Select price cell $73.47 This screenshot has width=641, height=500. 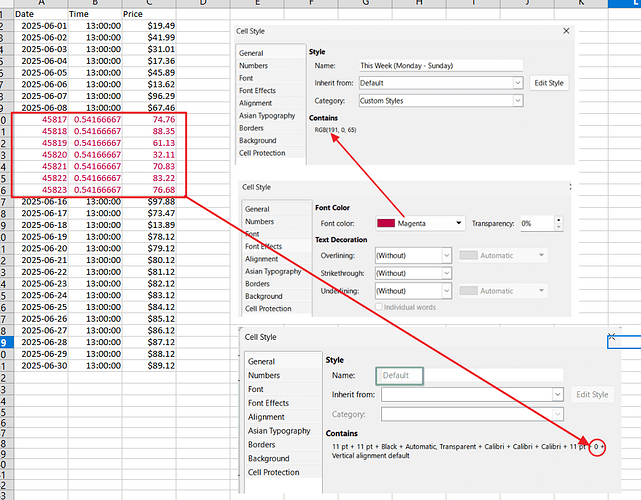pyautogui.click(x=149, y=213)
